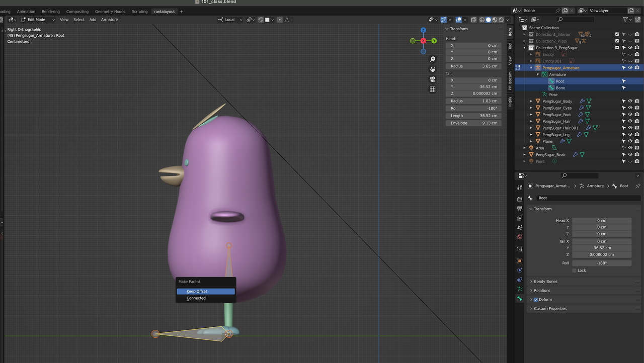Toggle camera view with the camera icon

tap(432, 79)
